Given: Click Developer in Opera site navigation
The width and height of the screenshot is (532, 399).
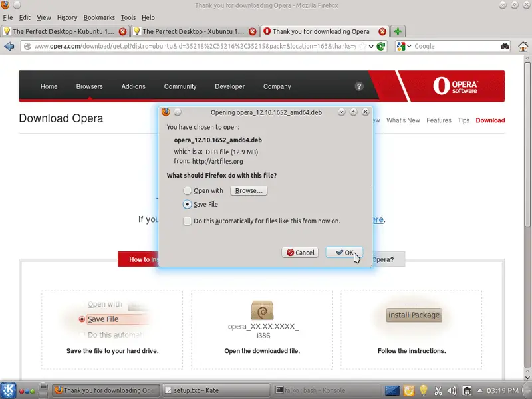Looking at the screenshot, I should (229, 86).
